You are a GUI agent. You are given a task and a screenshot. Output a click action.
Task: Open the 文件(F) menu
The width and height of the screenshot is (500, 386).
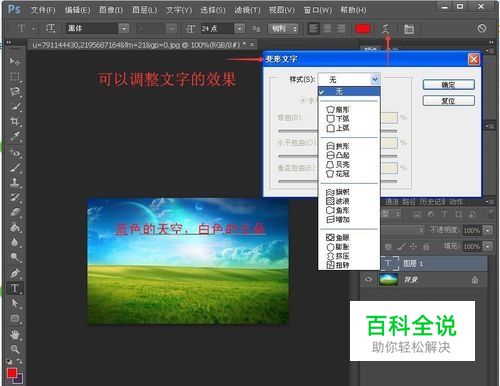click(43, 10)
